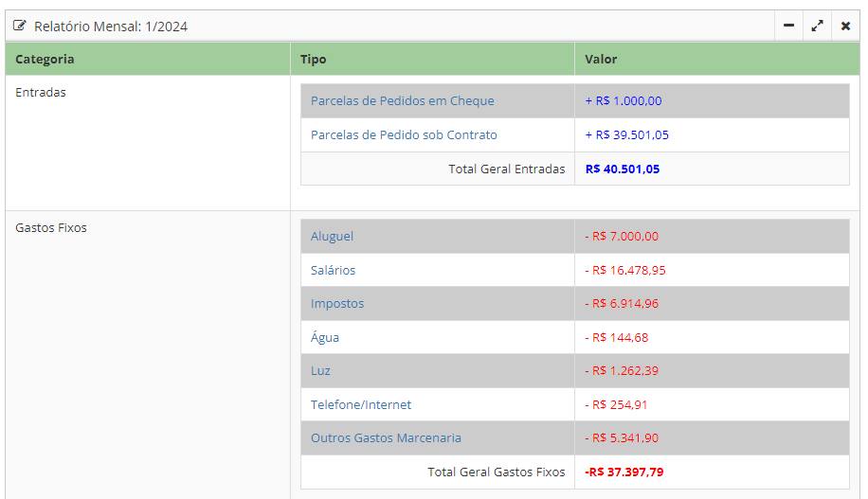
Task: Close the Relatório Mensal panel
Action: 845,26
